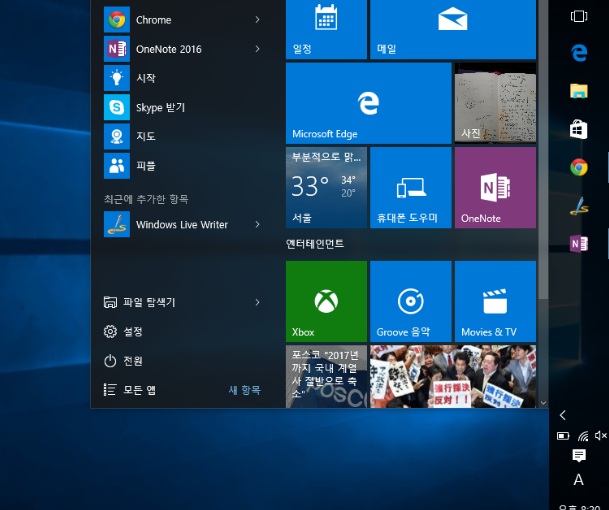609x510 pixels.
Task: Click the 새 항목 new items label
Action: pos(245,390)
